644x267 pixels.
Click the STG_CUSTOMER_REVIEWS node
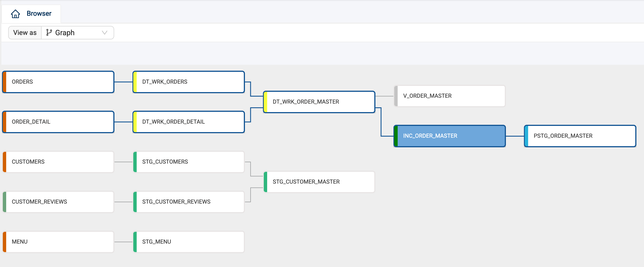click(189, 202)
